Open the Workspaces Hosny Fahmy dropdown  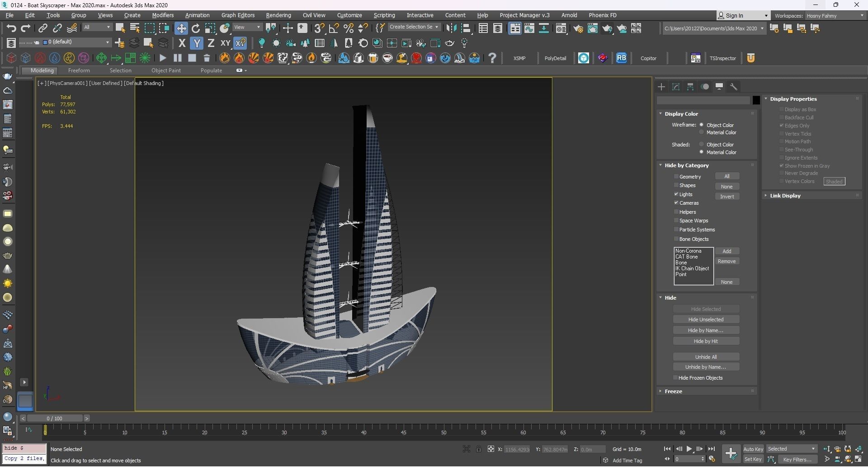click(x=835, y=16)
